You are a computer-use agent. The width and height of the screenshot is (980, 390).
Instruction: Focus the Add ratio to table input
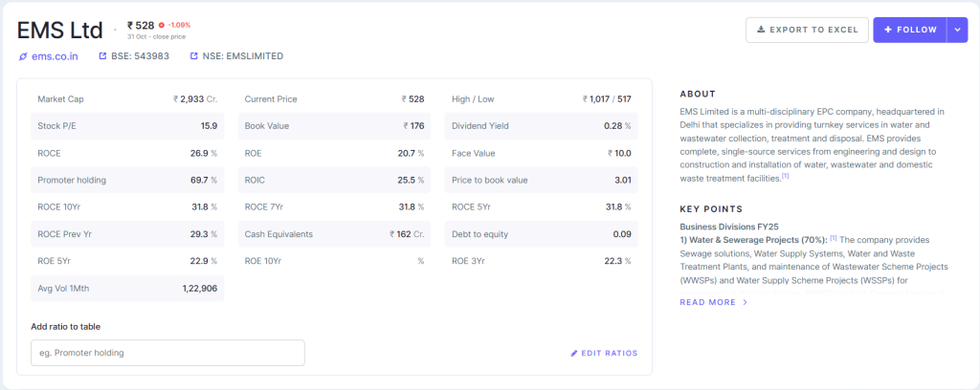(167, 353)
